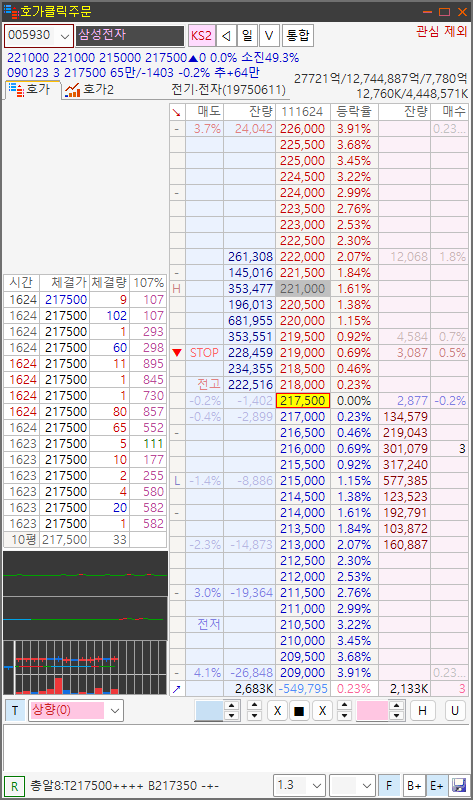This screenshot has width=473, height=800.
Task: Click the blue sell quantity input field
Action: (x=209, y=711)
